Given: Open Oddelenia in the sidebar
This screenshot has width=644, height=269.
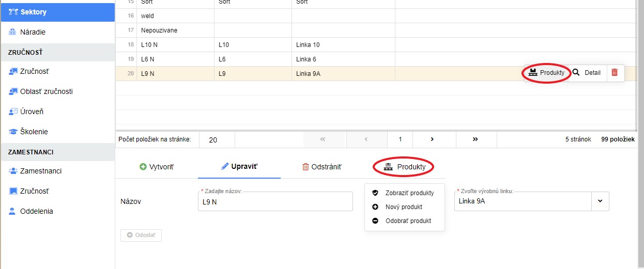Looking at the screenshot, I should click(x=36, y=211).
